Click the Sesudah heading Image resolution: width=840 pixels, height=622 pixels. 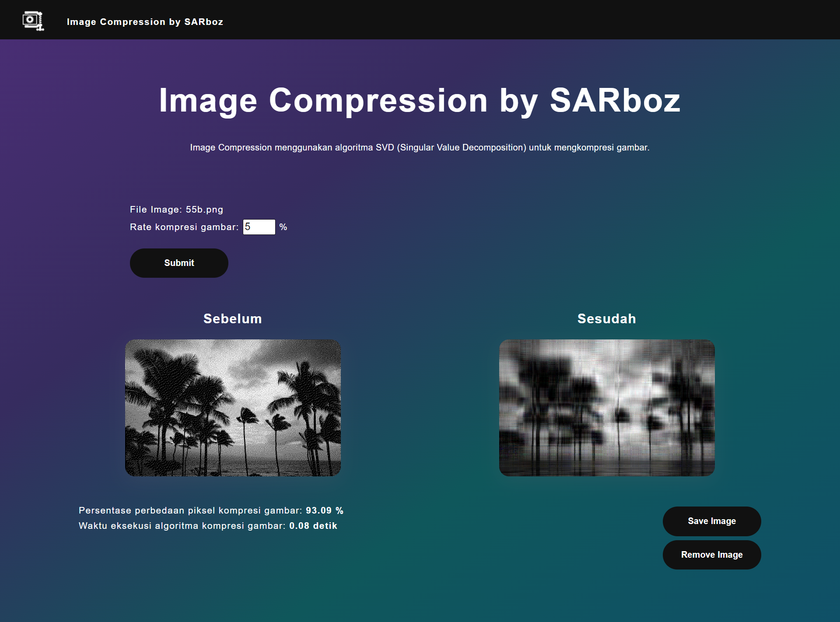[x=606, y=318]
